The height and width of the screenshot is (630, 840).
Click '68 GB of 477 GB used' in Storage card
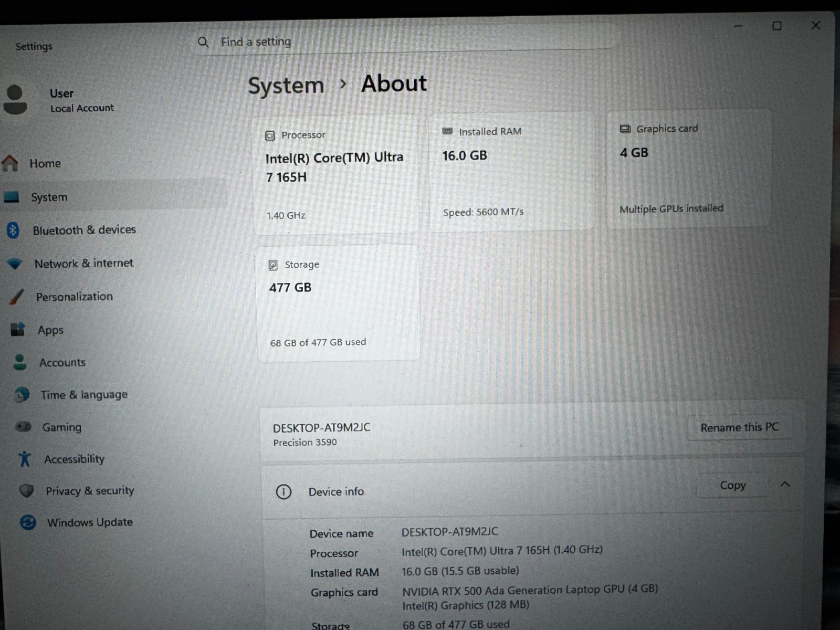pyautogui.click(x=318, y=342)
